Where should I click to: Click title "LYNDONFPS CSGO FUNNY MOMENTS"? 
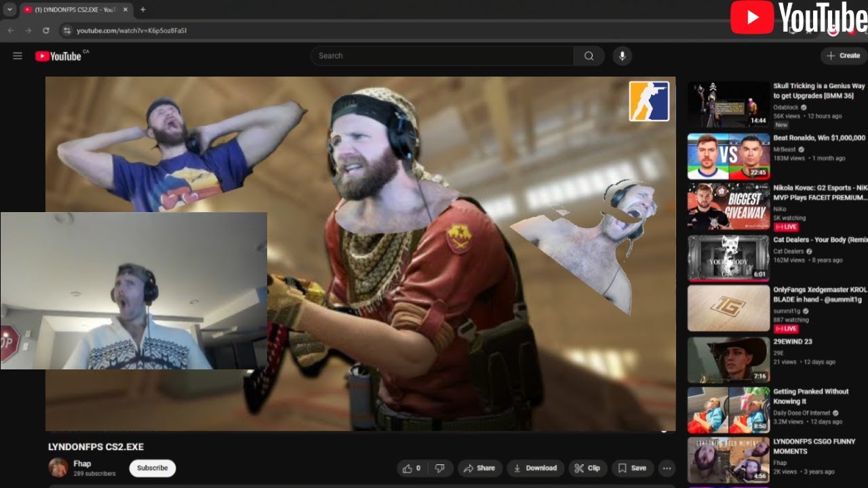(x=814, y=446)
